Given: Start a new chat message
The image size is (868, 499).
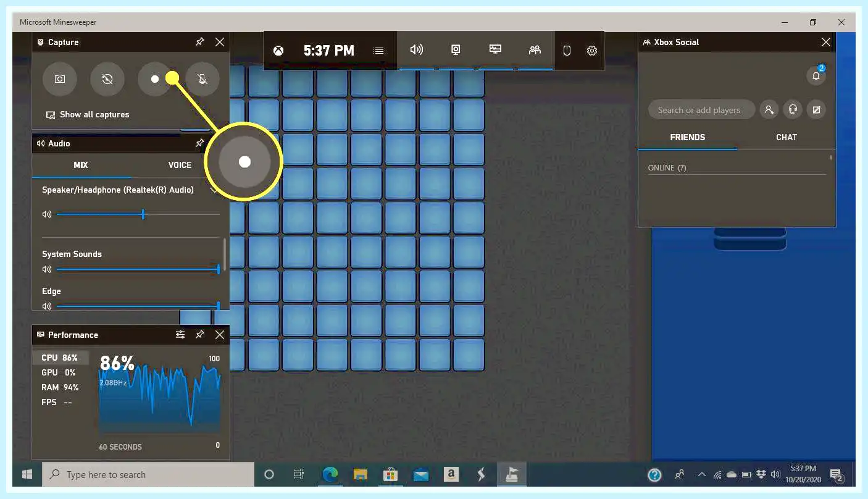Looking at the screenshot, I should 816,110.
